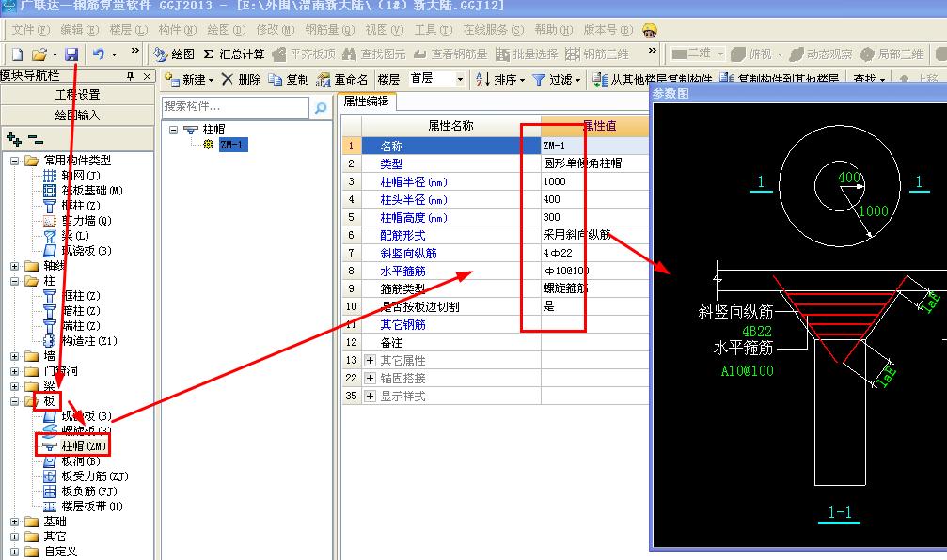Image resolution: width=947 pixels, height=560 pixels.
Task: Click 查看钢筋量 tool
Action: (x=450, y=54)
